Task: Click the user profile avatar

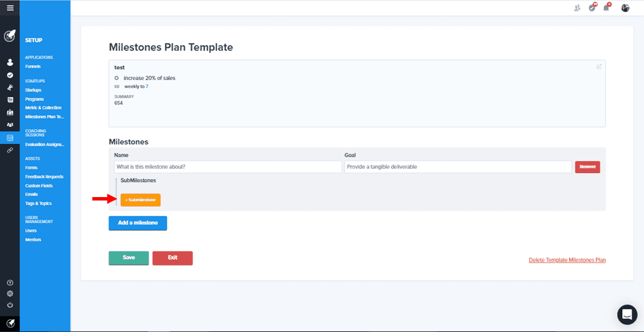Action: [625, 8]
